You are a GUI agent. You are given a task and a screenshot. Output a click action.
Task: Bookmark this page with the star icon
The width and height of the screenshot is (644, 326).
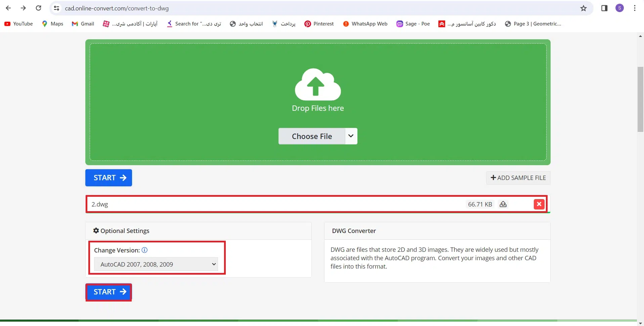[x=584, y=8]
